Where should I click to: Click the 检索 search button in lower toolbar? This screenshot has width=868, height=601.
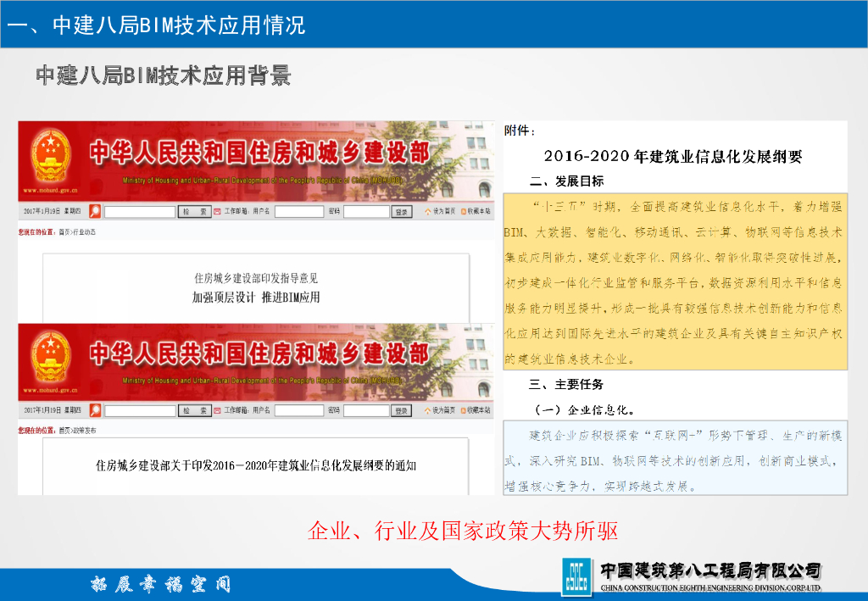[x=194, y=410]
